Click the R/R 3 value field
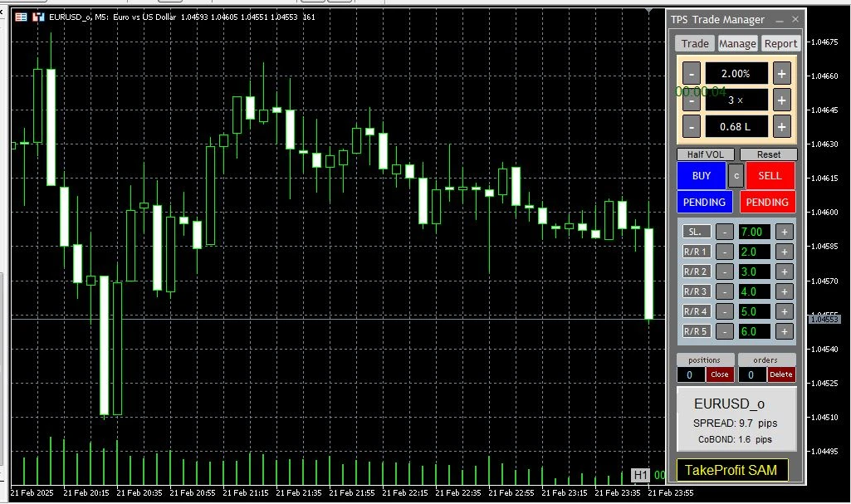 click(x=754, y=291)
